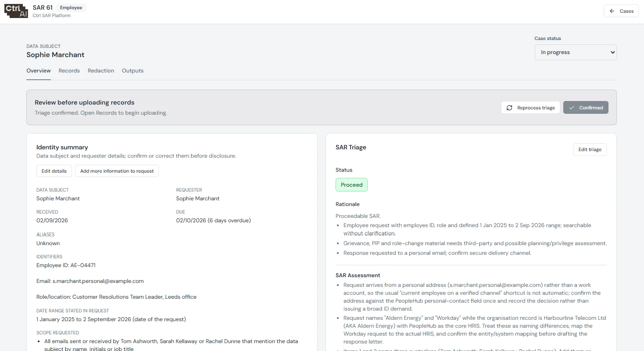Switch to the Overview tab

[x=39, y=71]
